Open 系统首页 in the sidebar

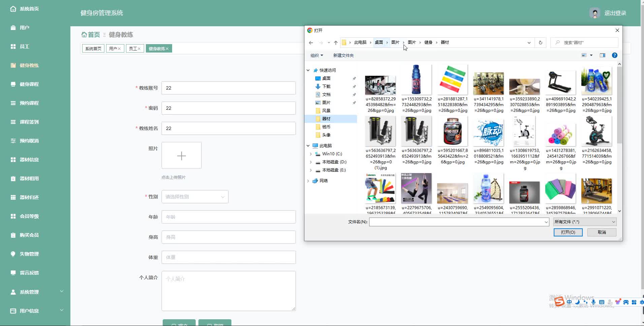tap(29, 9)
